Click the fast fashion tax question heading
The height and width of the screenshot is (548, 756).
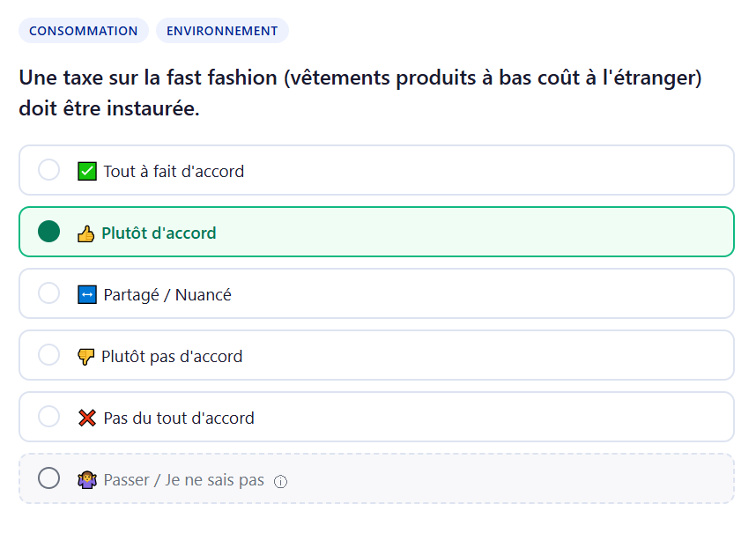point(359,93)
